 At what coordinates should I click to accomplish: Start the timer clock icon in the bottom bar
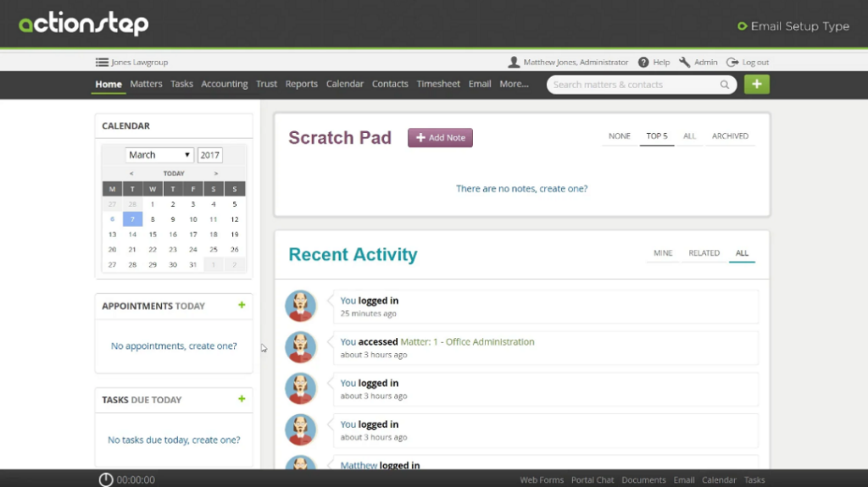point(106,480)
